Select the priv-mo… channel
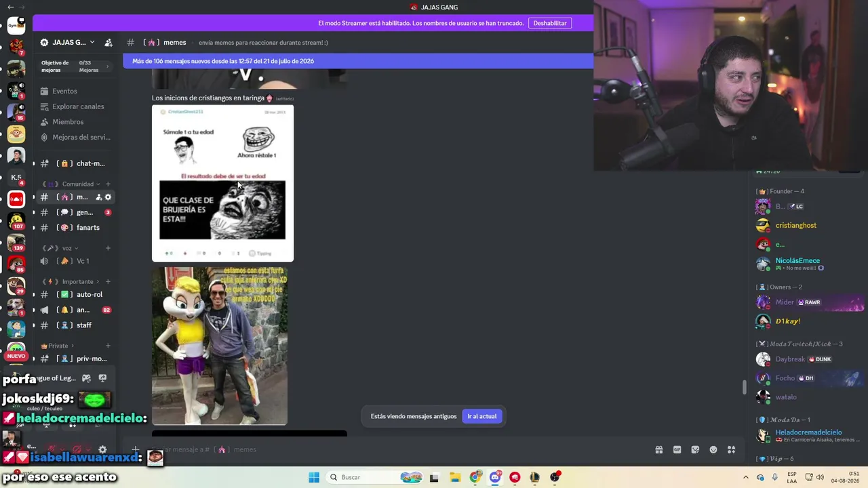The image size is (868, 488). [x=75, y=359]
